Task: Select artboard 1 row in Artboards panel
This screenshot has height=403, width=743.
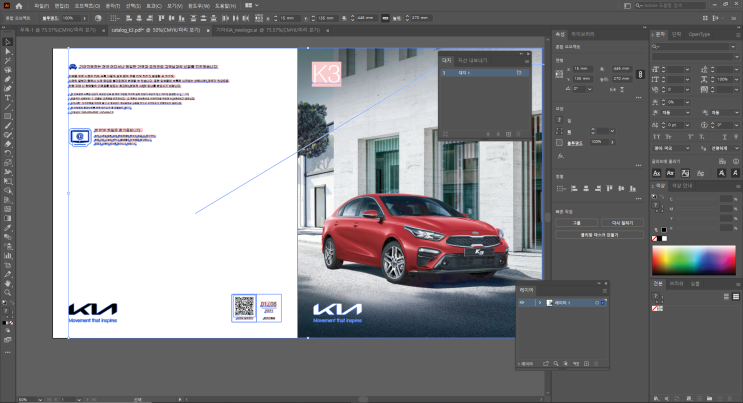Action: (483, 73)
